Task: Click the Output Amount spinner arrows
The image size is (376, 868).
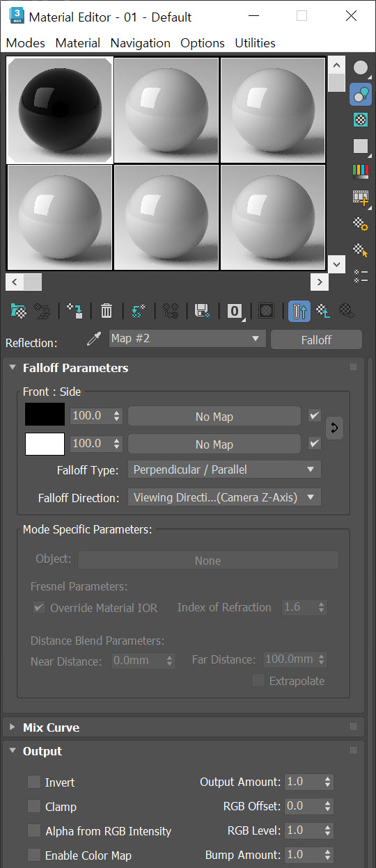Action: point(328,782)
